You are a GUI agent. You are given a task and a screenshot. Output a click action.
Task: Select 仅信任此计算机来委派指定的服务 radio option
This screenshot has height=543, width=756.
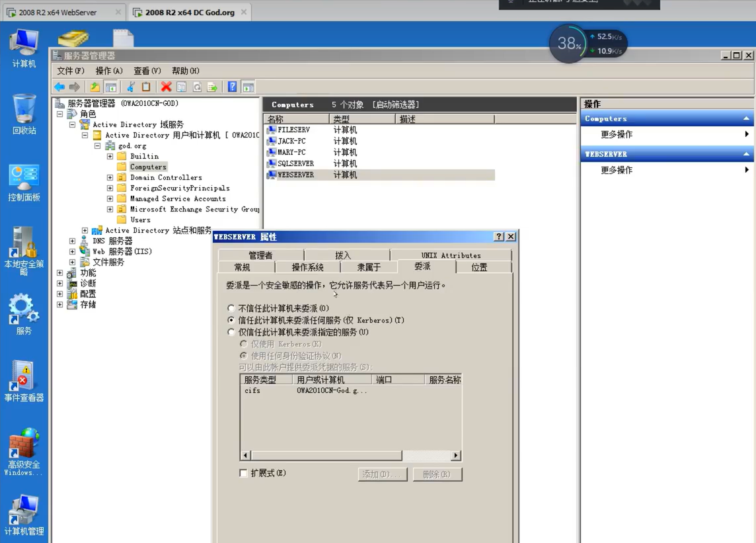tap(231, 332)
